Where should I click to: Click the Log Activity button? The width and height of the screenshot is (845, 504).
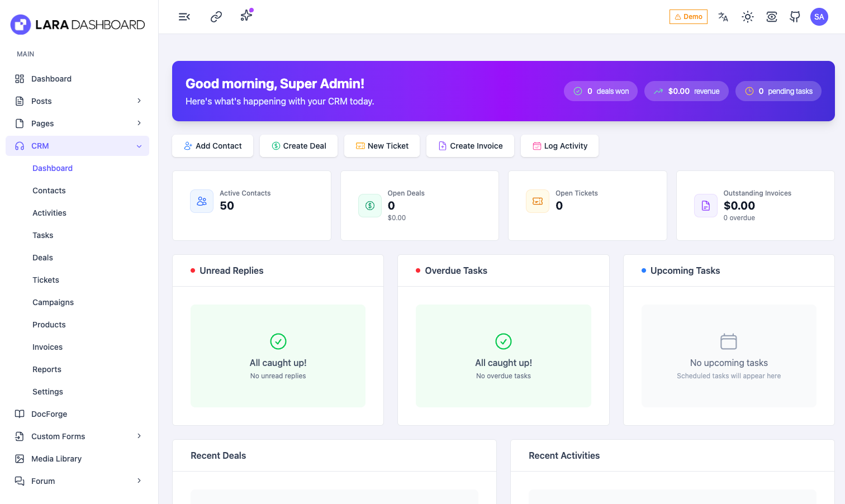pyautogui.click(x=559, y=146)
